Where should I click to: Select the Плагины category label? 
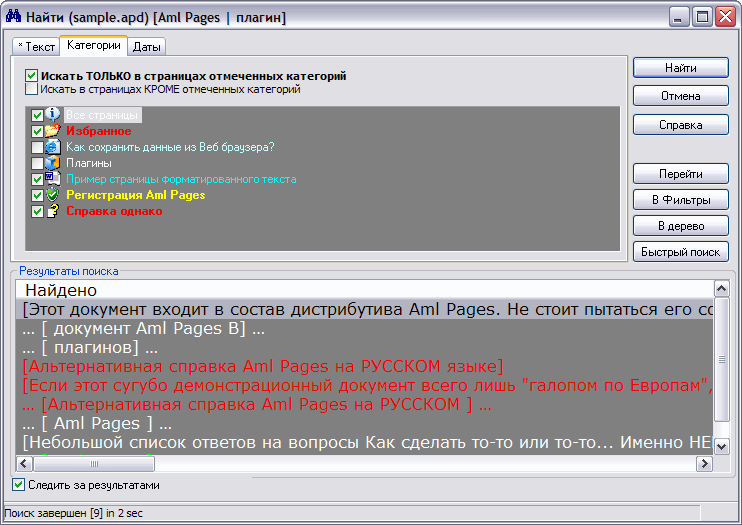point(89,163)
